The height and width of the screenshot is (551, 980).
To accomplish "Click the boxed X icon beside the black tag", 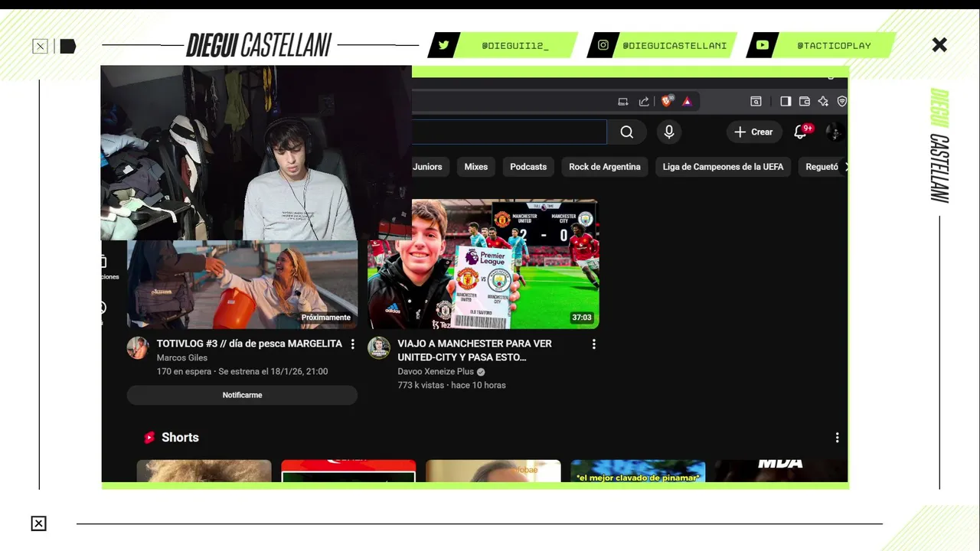I will coord(40,47).
